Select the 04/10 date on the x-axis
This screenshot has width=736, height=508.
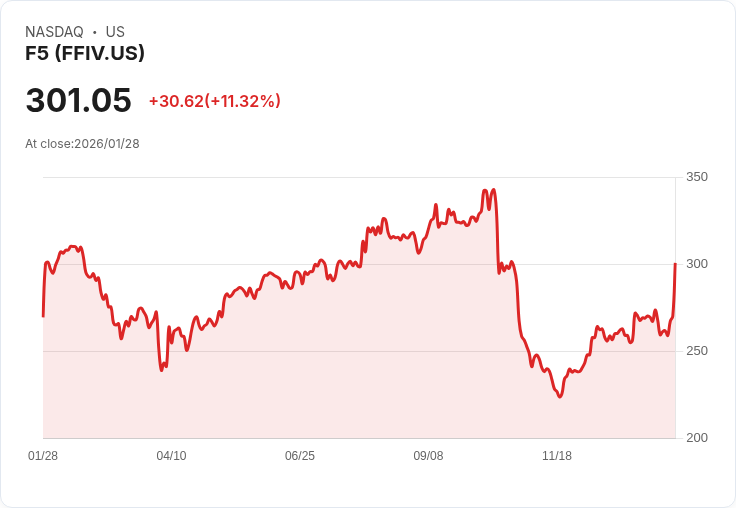(171, 456)
